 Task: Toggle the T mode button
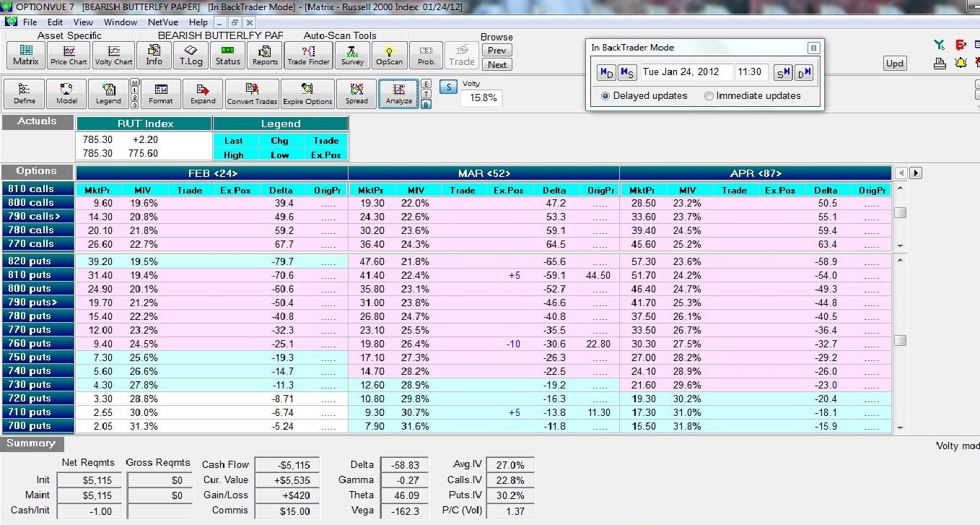pos(426,94)
